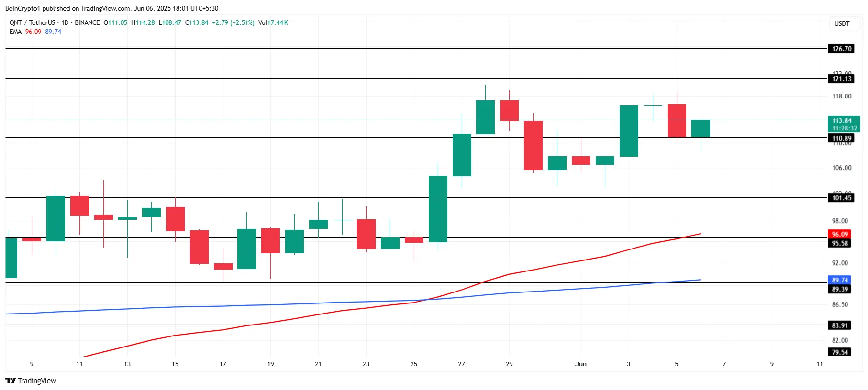This screenshot has width=868, height=390.
Task: Click the 110.89 support level label
Action: pos(841,138)
